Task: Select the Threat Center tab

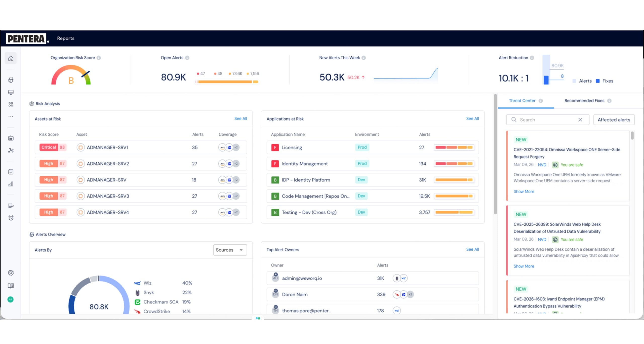Action: pos(522,101)
